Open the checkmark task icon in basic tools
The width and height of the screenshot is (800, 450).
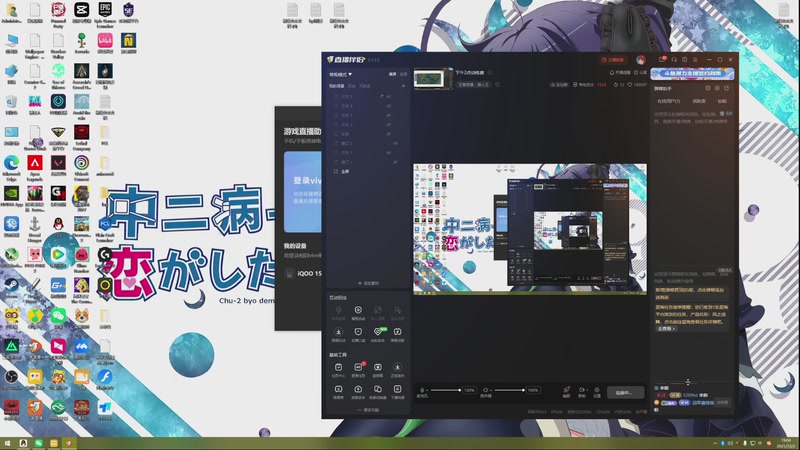click(x=338, y=367)
